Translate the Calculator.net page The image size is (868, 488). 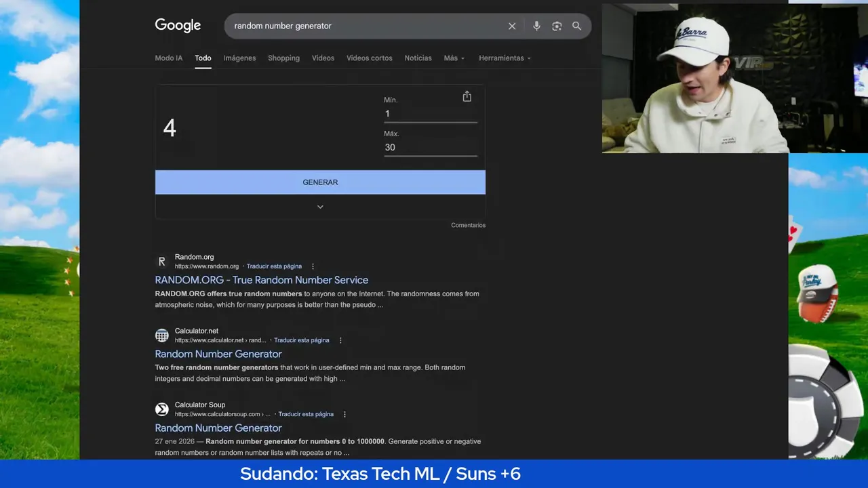click(302, 340)
